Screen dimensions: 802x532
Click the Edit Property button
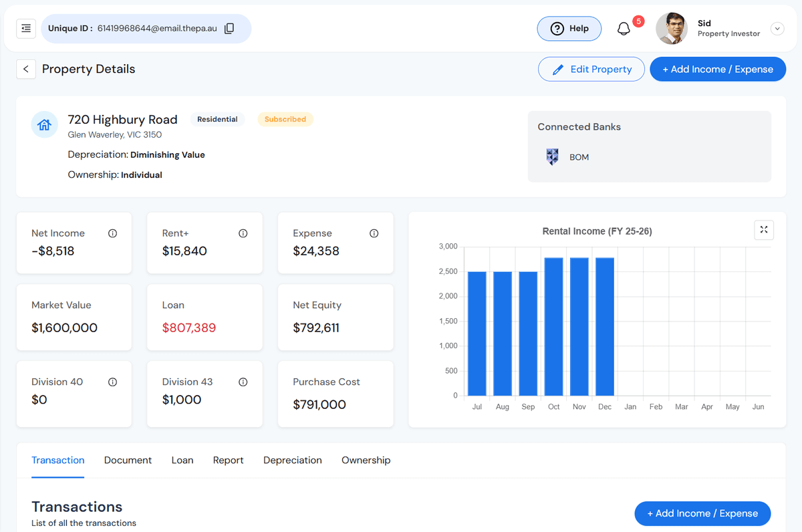[x=591, y=70]
